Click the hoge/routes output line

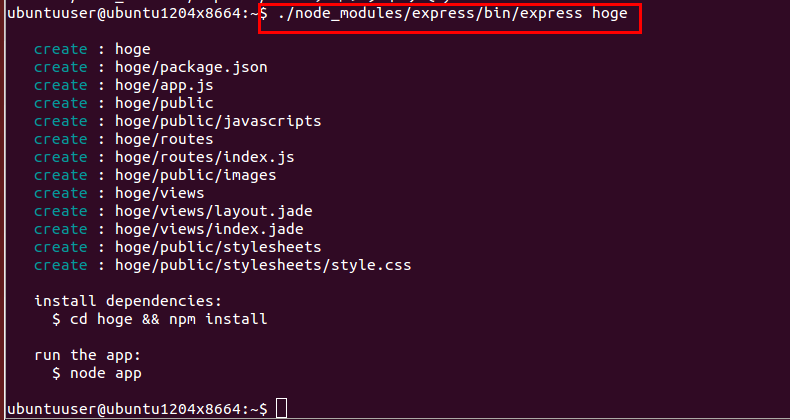pyautogui.click(x=123, y=139)
